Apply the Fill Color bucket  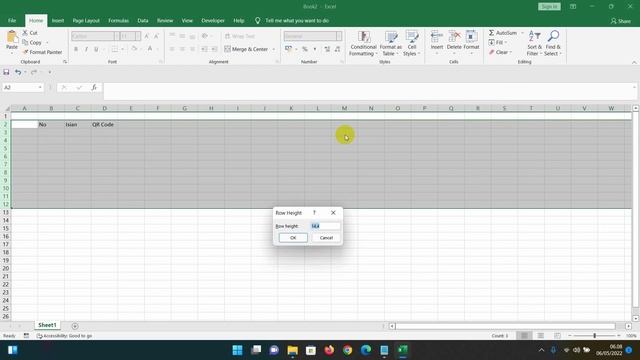pos(134,49)
